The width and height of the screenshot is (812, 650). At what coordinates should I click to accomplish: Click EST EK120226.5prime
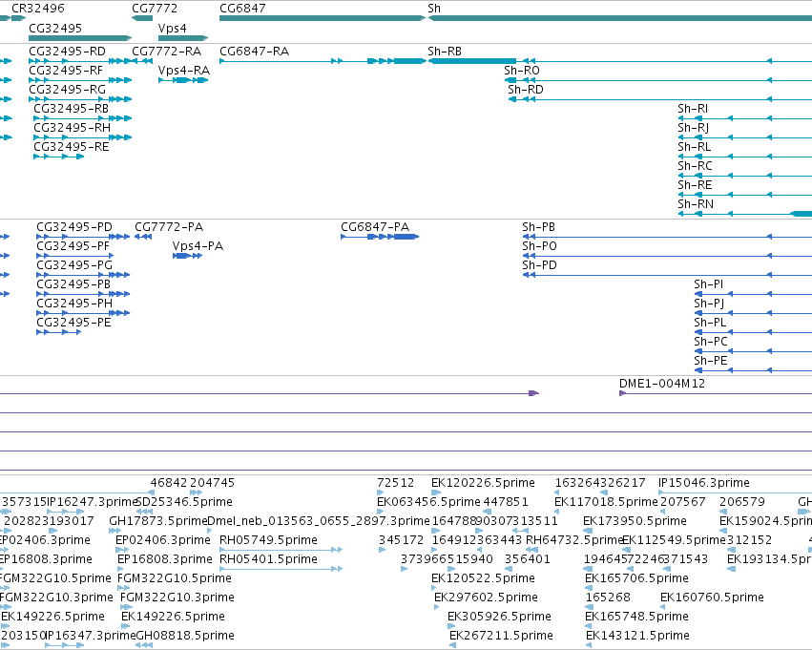pyautogui.click(x=483, y=483)
